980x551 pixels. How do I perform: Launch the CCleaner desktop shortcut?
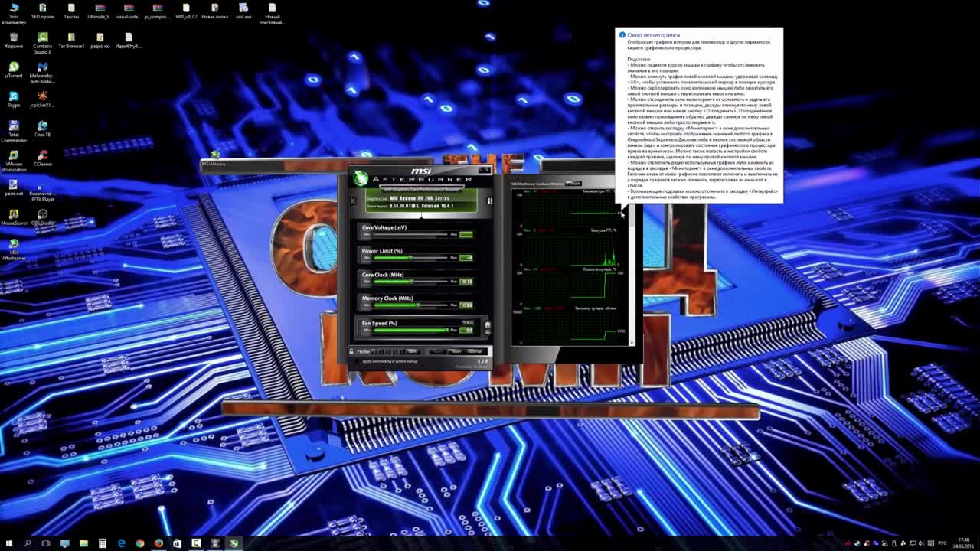(x=42, y=158)
